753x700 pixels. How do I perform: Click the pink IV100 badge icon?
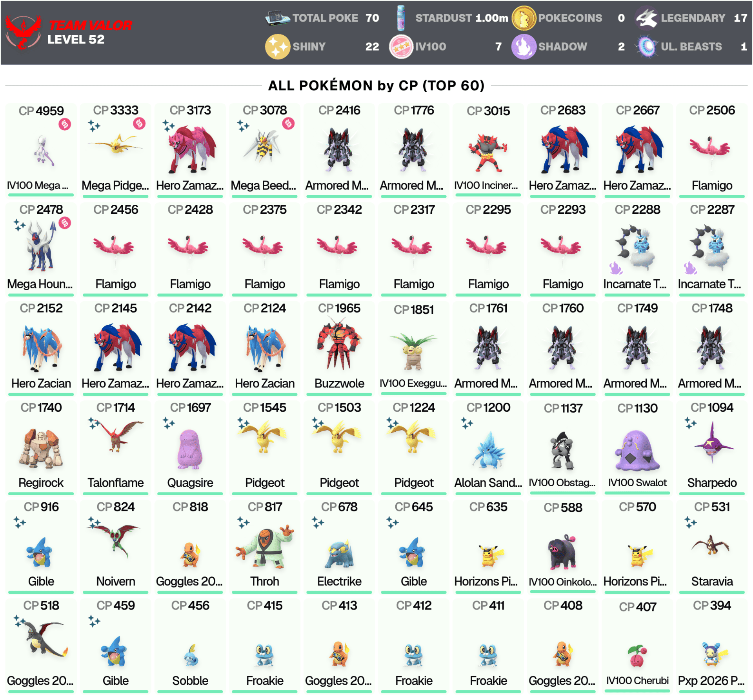pyautogui.click(x=401, y=47)
